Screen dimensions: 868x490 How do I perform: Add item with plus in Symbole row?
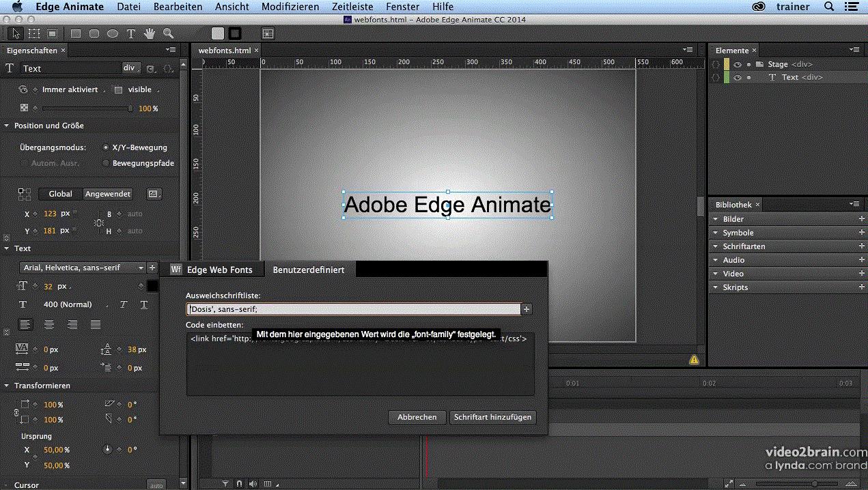click(x=862, y=233)
